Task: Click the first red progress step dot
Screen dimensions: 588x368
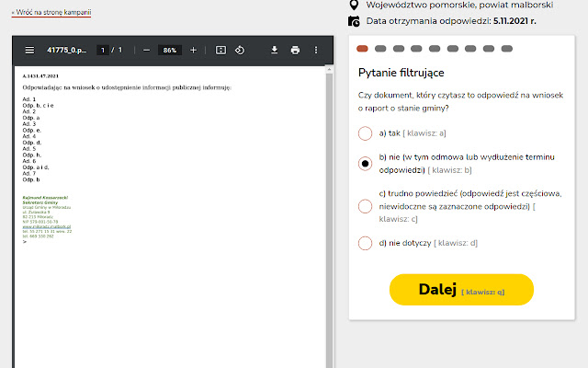Action: (362, 49)
